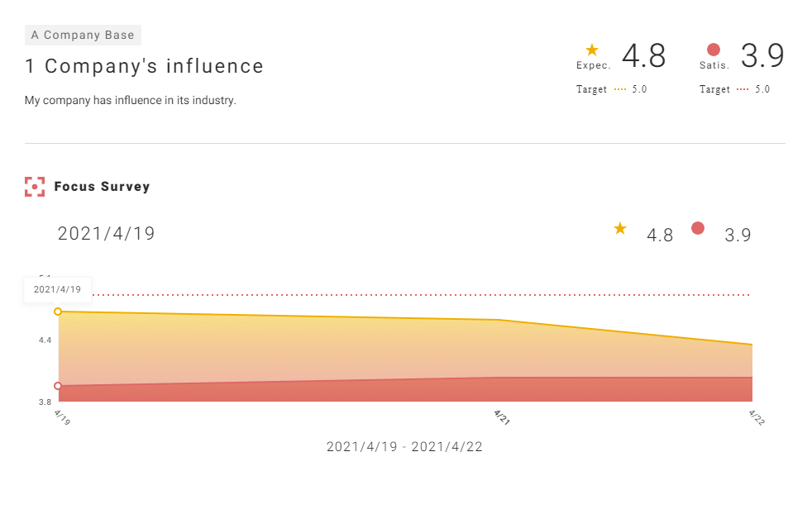This screenshot has width=812, height=509.
Task: Select the 4/22 x-axis label
Action: 756,416
